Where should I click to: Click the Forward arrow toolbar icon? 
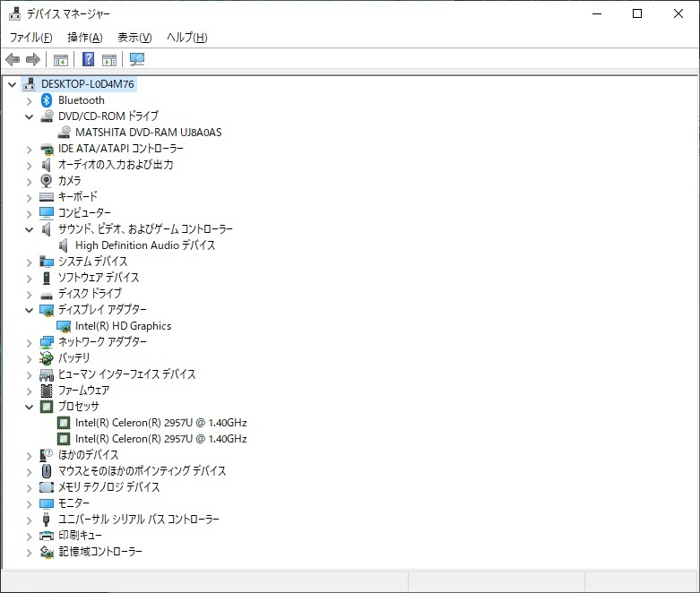pyautogui.click(x=33, y=59)
